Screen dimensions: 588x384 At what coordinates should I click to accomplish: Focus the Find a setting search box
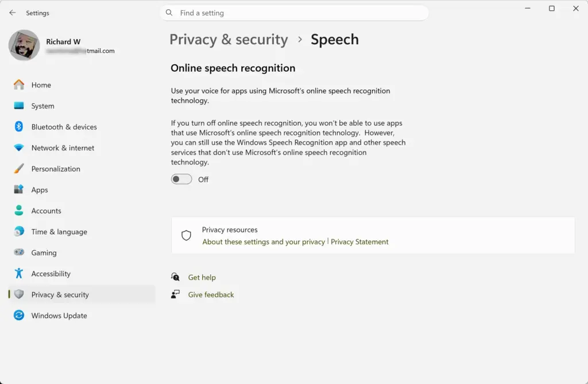(x=295, y=13)
